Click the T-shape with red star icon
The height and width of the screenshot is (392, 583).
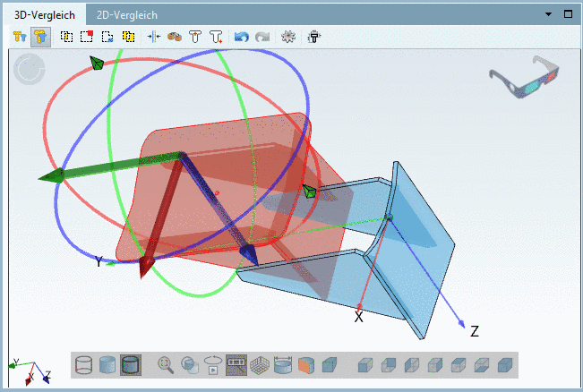(x=216, y=37)
